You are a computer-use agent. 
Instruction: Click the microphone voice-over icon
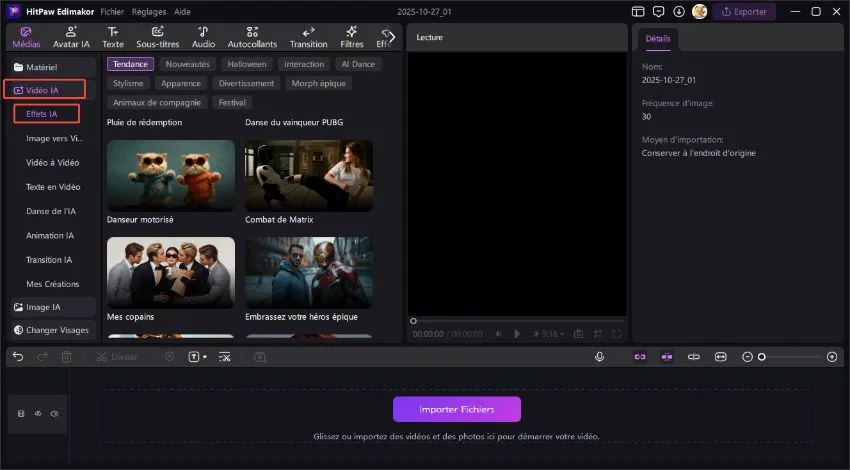600,357
